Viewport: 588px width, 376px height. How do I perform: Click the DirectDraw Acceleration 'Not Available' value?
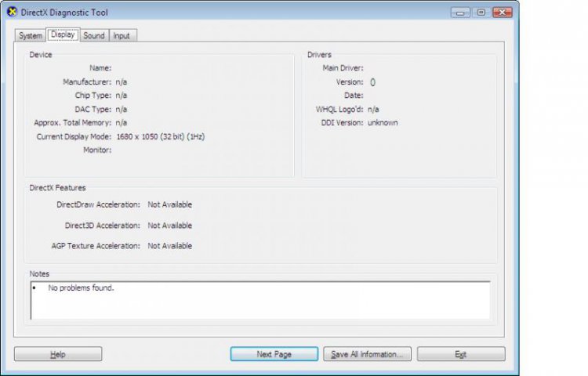[170, 204]
